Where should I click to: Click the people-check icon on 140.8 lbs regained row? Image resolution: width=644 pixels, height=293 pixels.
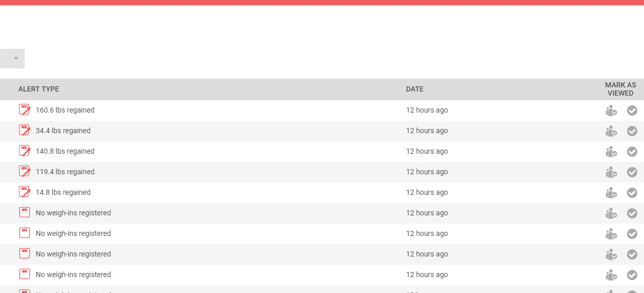tap(611, 152)
